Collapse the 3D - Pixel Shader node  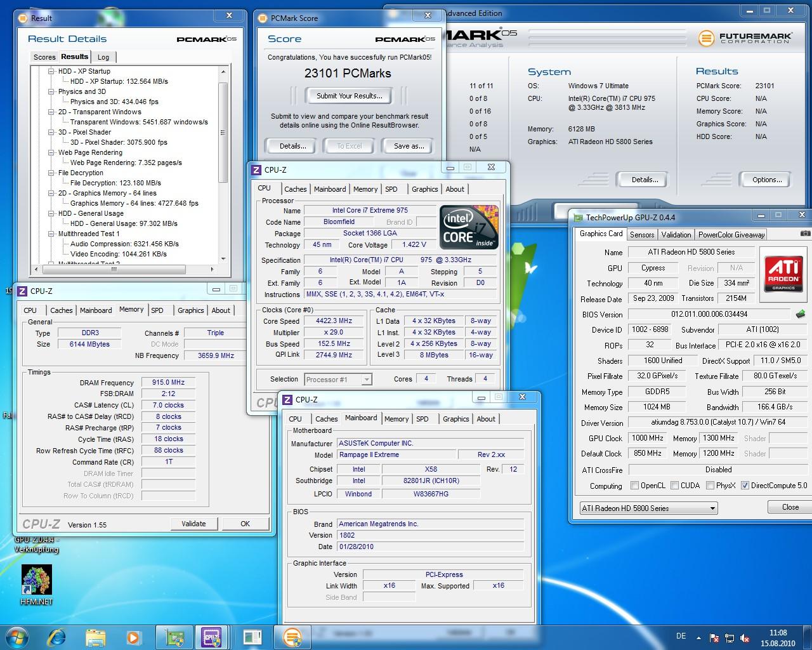(x=51, y=132)
